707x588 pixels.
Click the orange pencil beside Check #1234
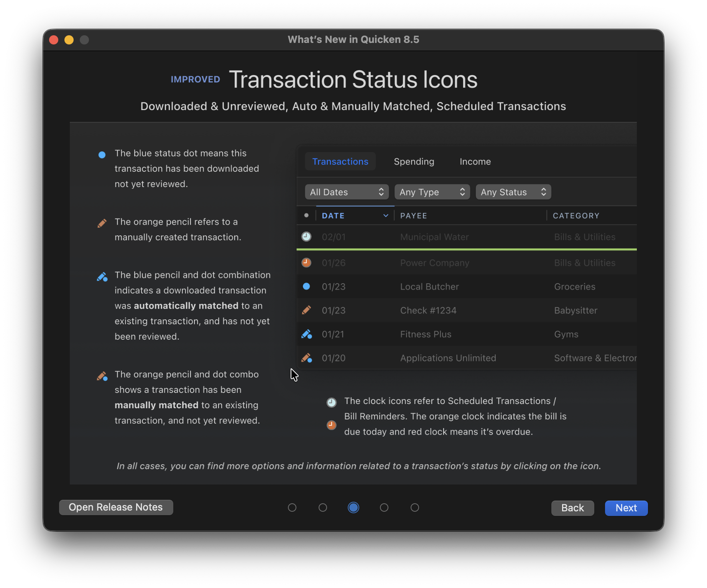(306, 310)
